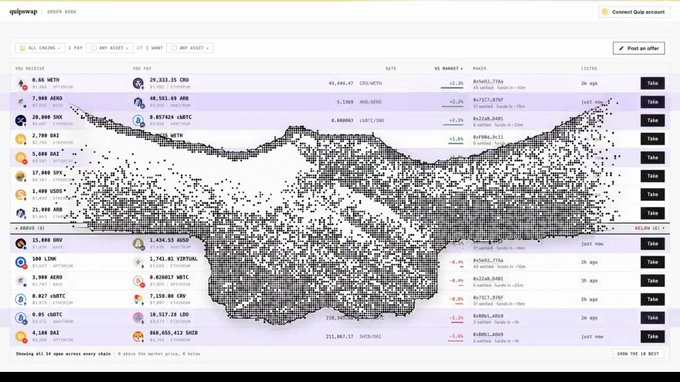Viewport: 680px width, 382px height.
Task: Take the 0.05 cbBTC offer
Action: tap(653, 318)
